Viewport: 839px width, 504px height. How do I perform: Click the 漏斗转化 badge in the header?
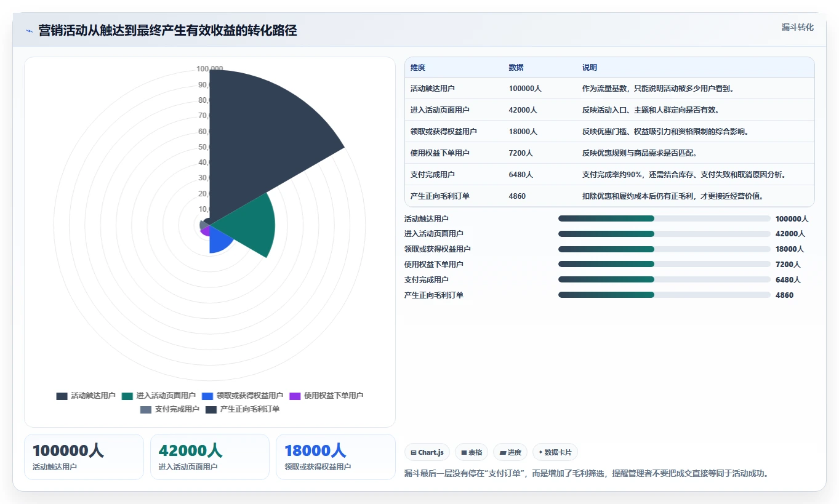point(797,27)
